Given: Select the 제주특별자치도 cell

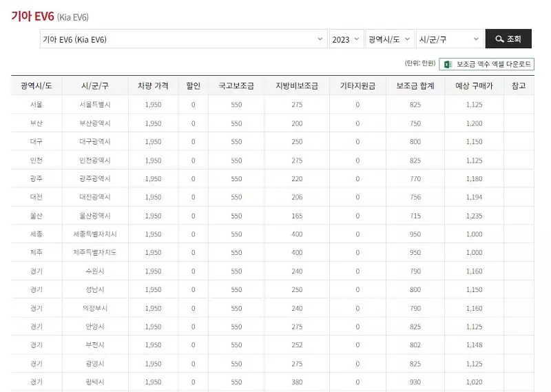Looking at the screenshot, I should click(95, 252).
